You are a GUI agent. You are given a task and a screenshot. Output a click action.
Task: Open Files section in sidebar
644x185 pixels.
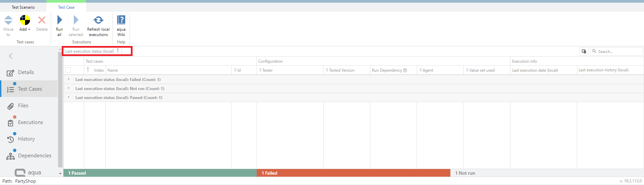(23, 106)
